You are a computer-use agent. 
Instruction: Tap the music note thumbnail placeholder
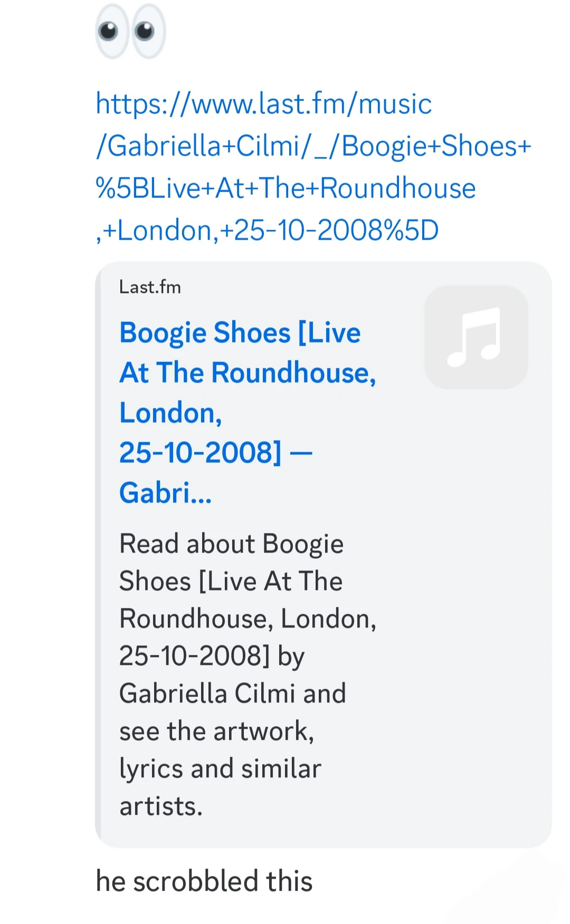point(476,337)
